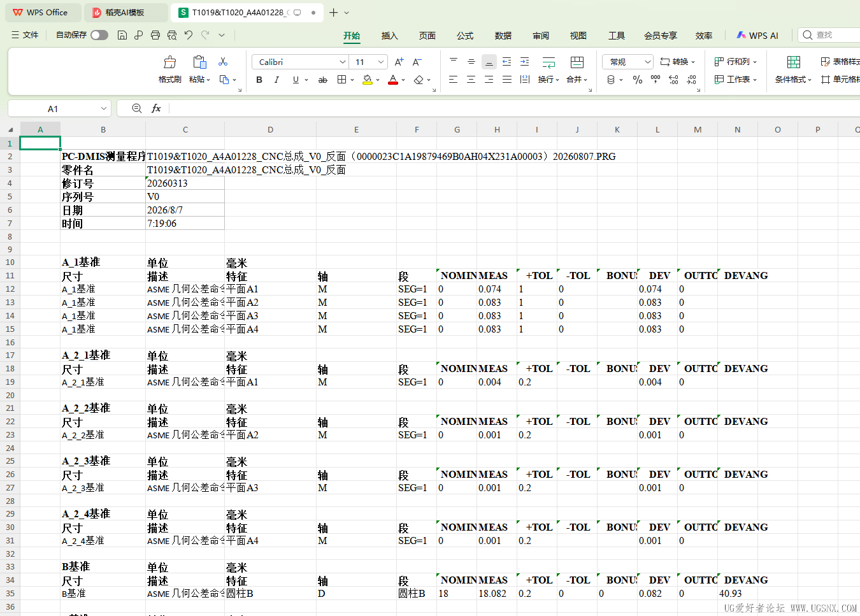The height and width of the screenshot is (616, 860).
Task: Open the 文件 file menu
Action: 25,35
